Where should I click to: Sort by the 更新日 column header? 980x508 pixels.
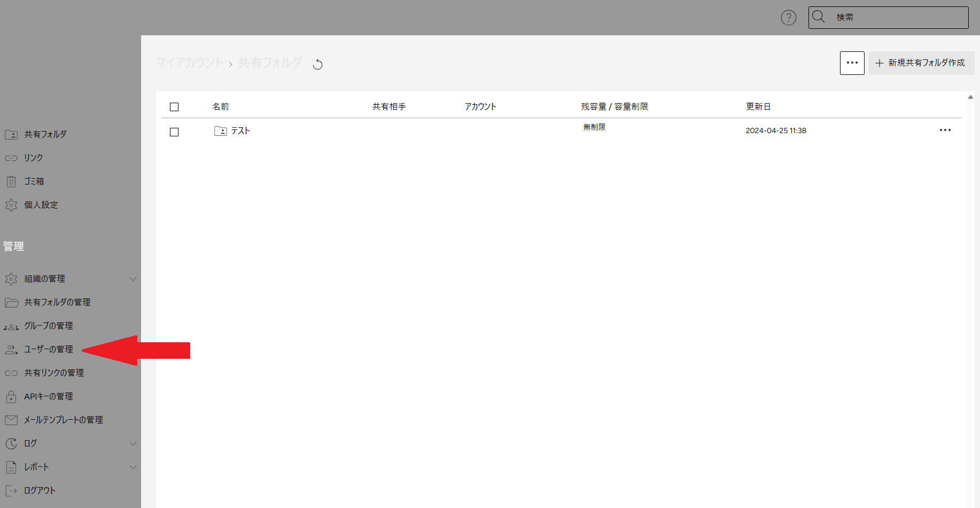[x=758, y=107]
